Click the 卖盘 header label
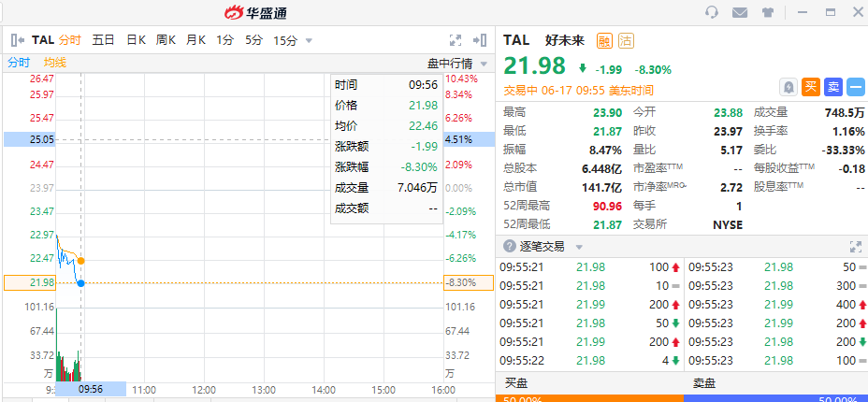 coord(703,382)
